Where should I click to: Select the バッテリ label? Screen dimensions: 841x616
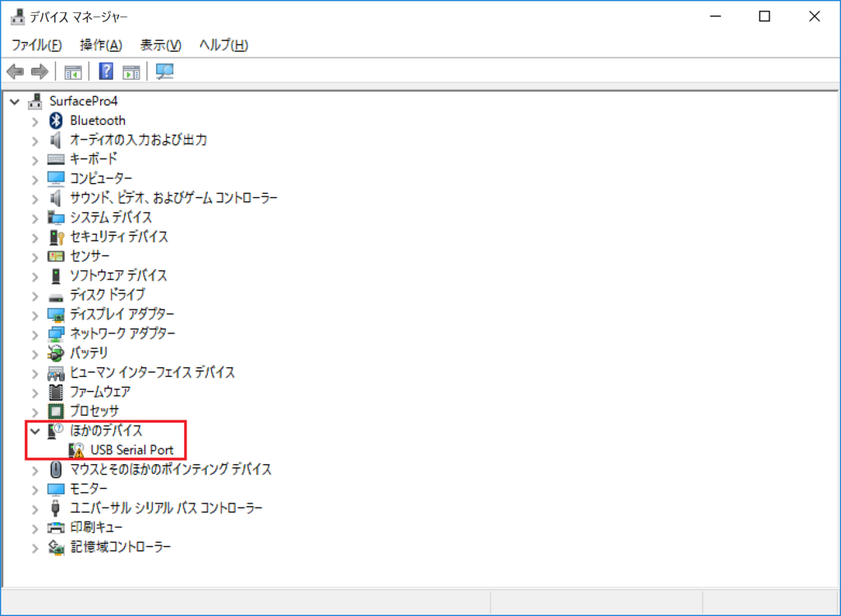click(89, 353)
